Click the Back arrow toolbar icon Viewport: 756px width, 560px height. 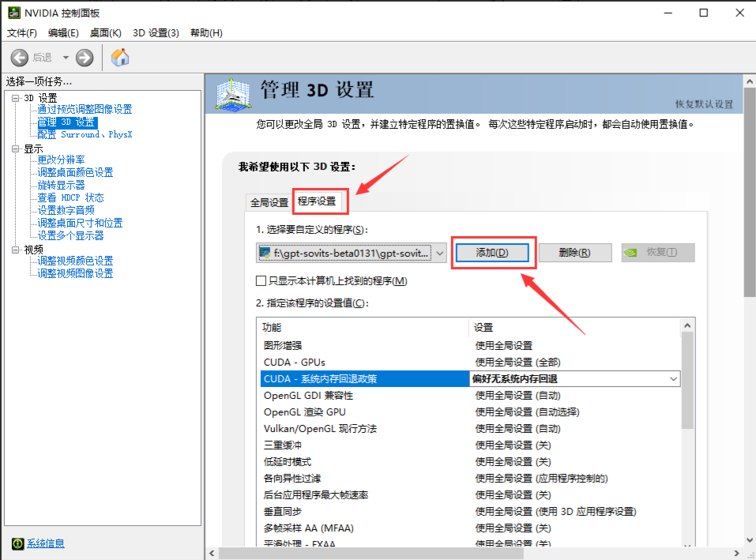(x=21, y=58)
